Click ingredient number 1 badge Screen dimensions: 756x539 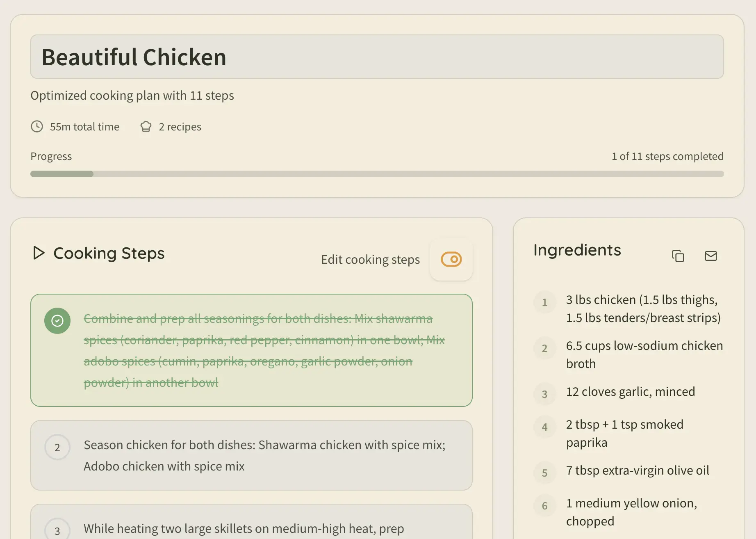pyautogui.click(x=544, y=302)
